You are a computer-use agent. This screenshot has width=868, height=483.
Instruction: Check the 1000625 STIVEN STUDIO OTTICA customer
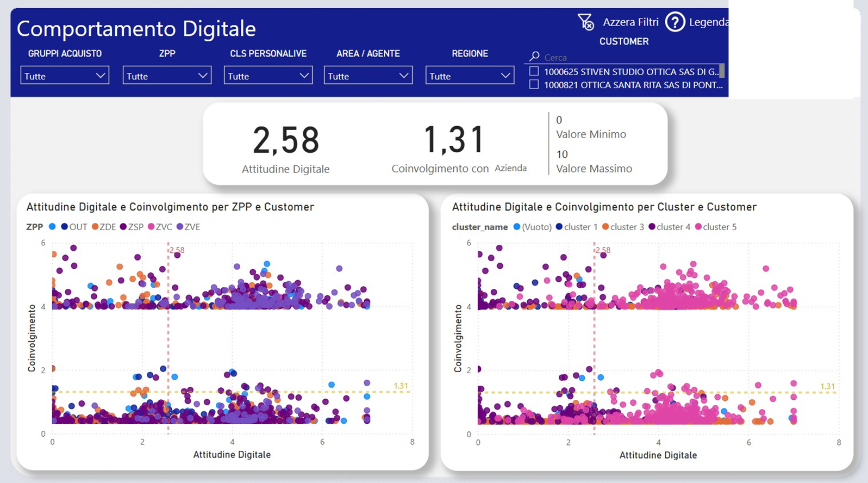point(534,71)
